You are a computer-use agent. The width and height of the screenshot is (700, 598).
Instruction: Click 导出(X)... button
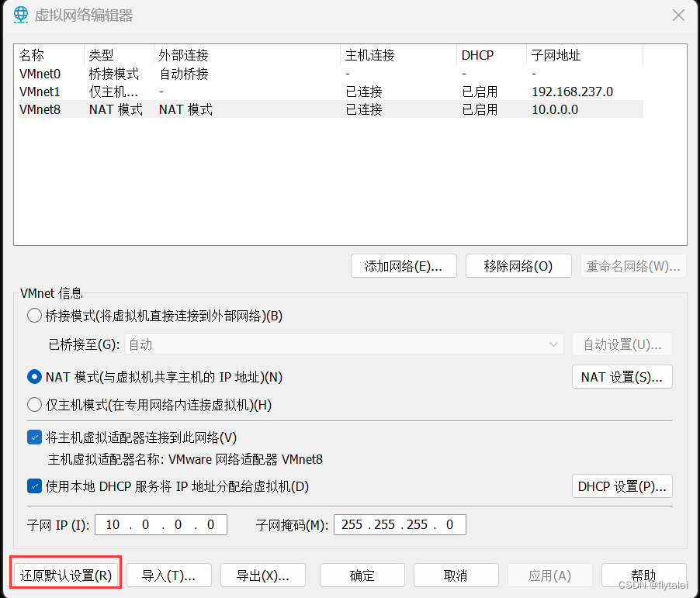click(x=263, y=576)
